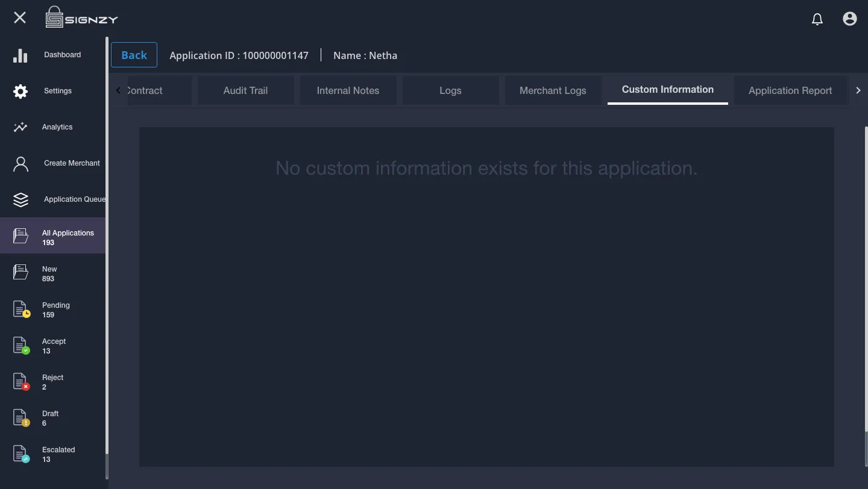Image resolution: width=868 pixels, height=489 pixels.
Task: Go to Dashboard in the sidebar
Action: coord(52,55)
